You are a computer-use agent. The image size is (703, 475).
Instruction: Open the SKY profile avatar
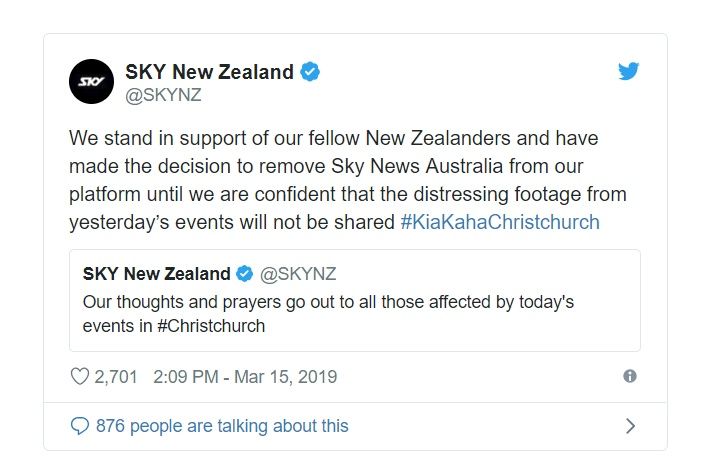tap(91, 82)
